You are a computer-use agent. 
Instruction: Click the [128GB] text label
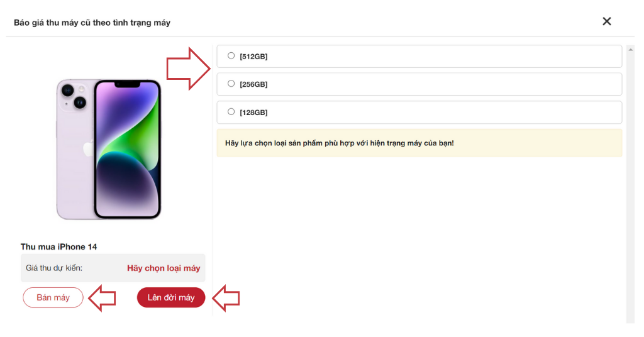pyautogui.click(x=253, y=113)
